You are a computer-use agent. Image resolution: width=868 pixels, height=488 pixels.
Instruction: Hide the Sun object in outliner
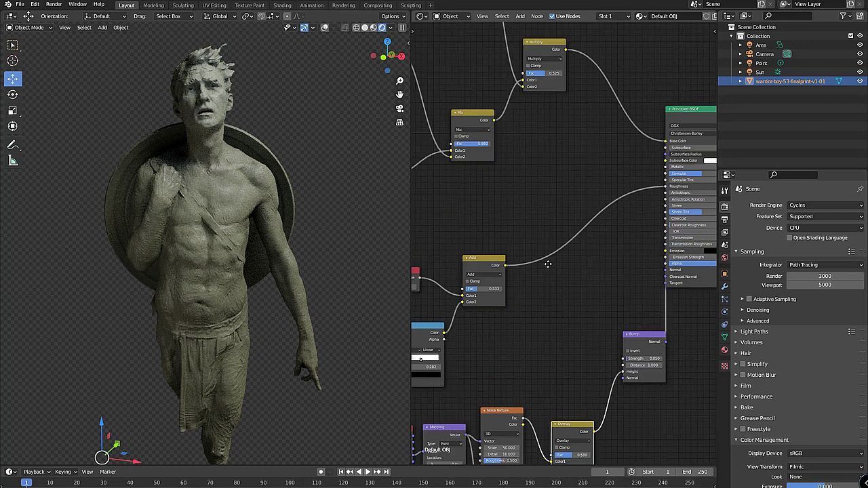pyautogui.click(x=860, y=72)
